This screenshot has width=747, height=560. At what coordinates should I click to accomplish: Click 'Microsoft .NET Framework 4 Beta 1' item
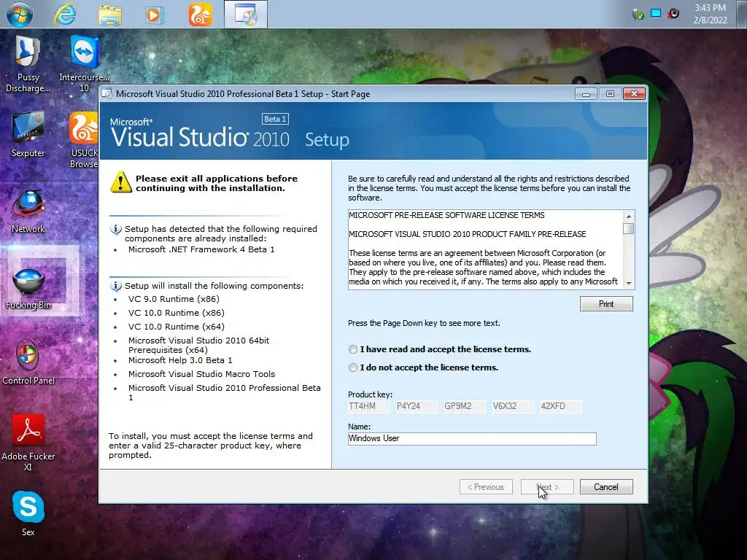click(201, 249)
